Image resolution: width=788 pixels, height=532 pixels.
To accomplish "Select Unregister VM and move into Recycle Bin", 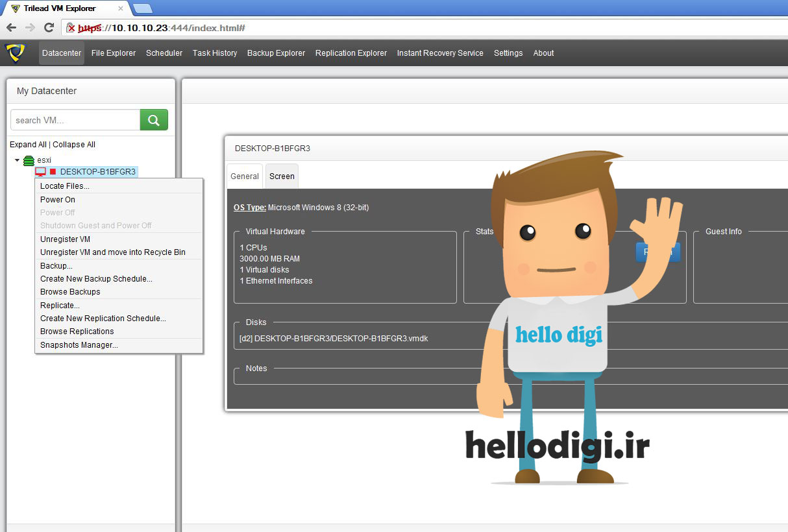I will click(x=119, y=252).
